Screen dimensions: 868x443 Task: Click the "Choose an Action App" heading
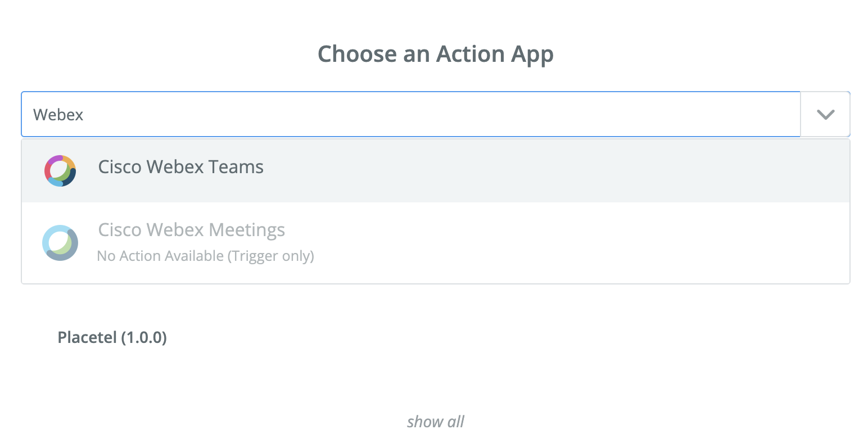click(436, 54)
